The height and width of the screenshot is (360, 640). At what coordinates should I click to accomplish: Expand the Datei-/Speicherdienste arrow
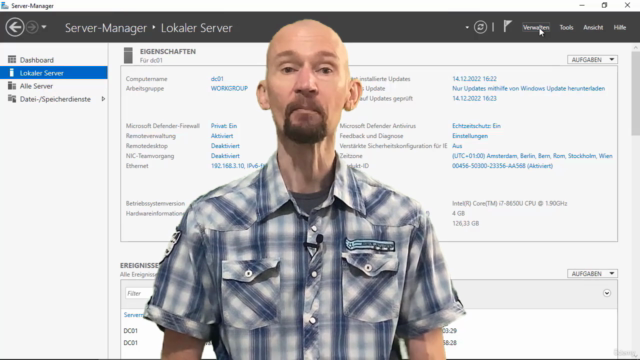click(103, 99)
